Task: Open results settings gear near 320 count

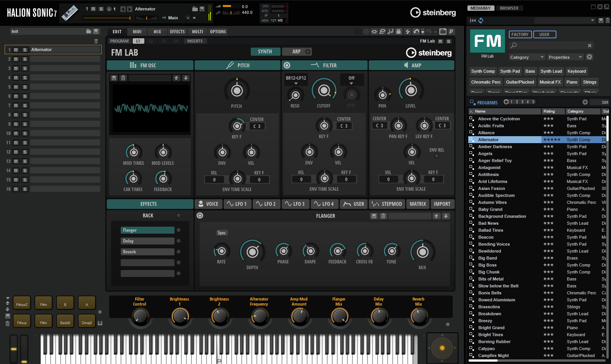Action: [x=585, y=102]
